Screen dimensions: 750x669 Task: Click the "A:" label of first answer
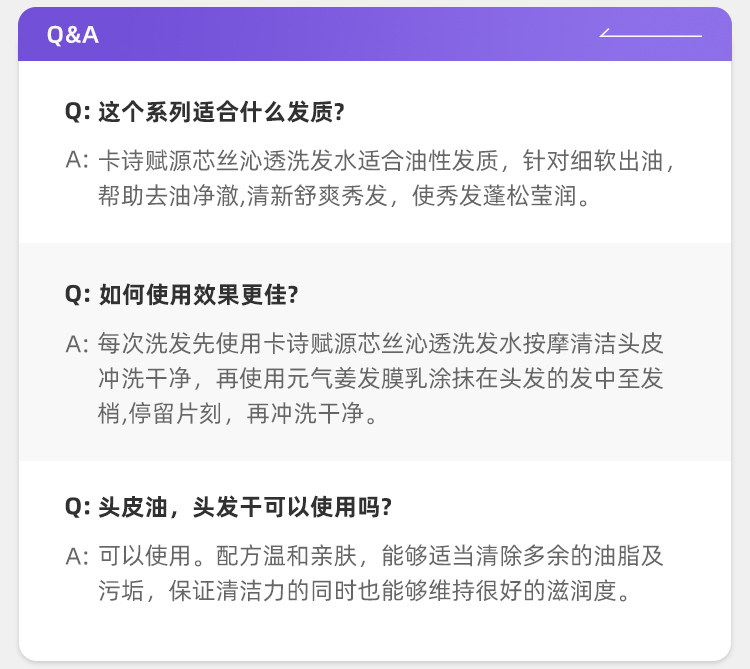pyautogui.click(x=78, y=160)
